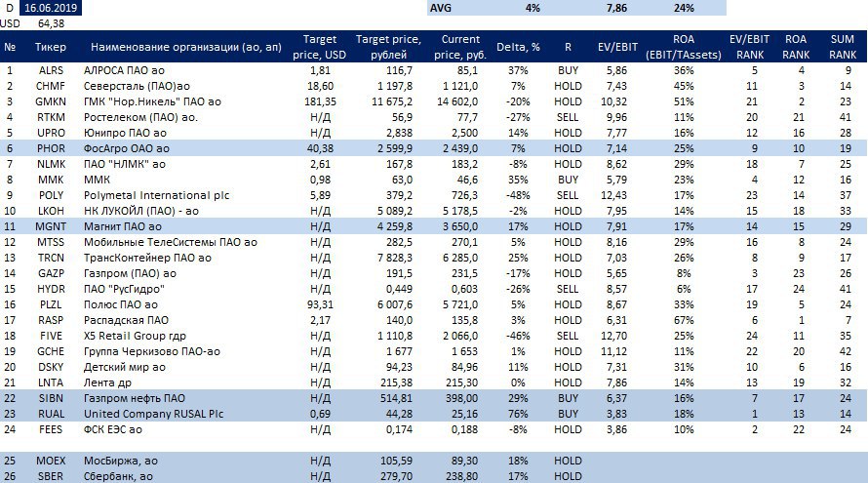Select the 'Delta, %' column header

(518, 47)
